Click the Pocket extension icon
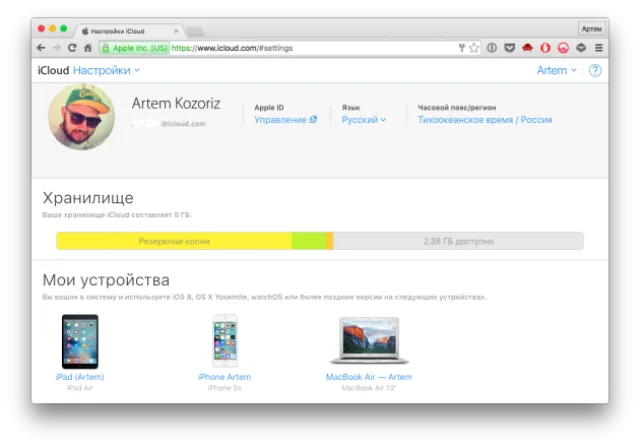Image resolution: width=640 pixels, height=448 pixels. point(509,48)
